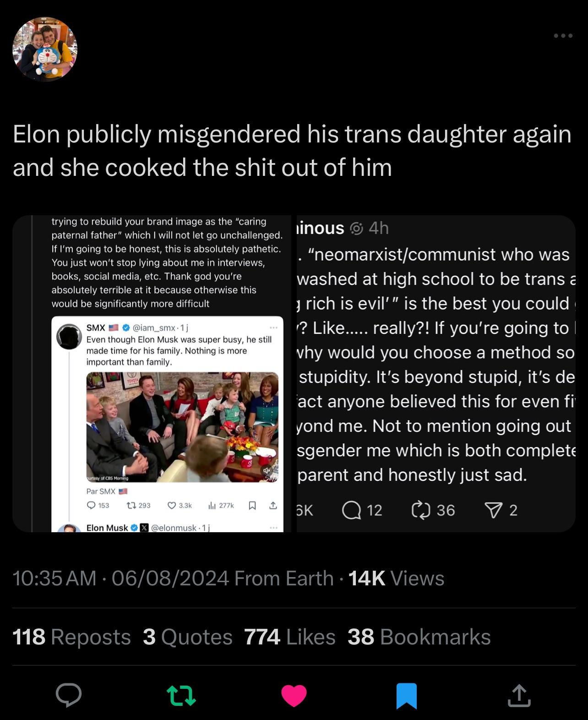Open the left attached screenshot image
This screenshot has width=588, height=720.
tap(152, 373)
